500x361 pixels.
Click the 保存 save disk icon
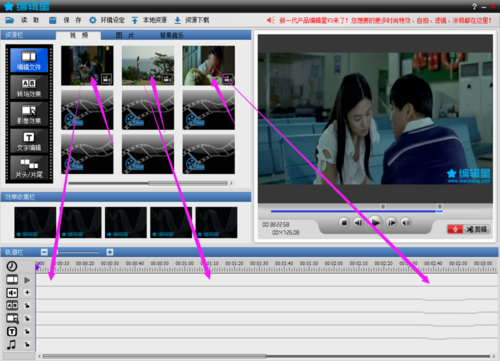[53, 20]
